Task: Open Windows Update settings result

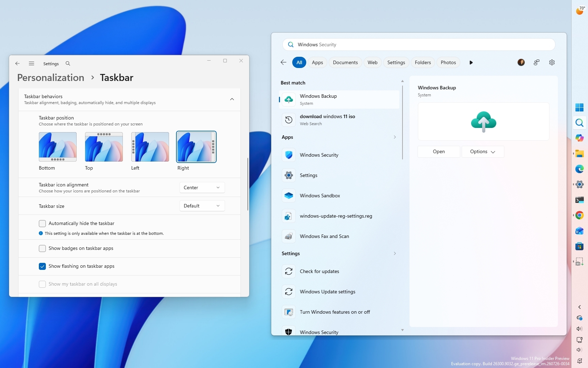Action: [x=339, y=292]
